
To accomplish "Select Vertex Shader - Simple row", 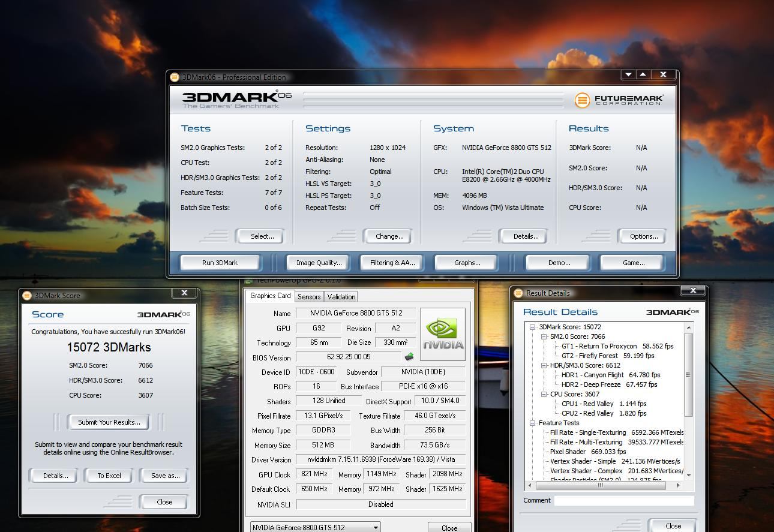I will pyautogui.click(x=615, y=461).
